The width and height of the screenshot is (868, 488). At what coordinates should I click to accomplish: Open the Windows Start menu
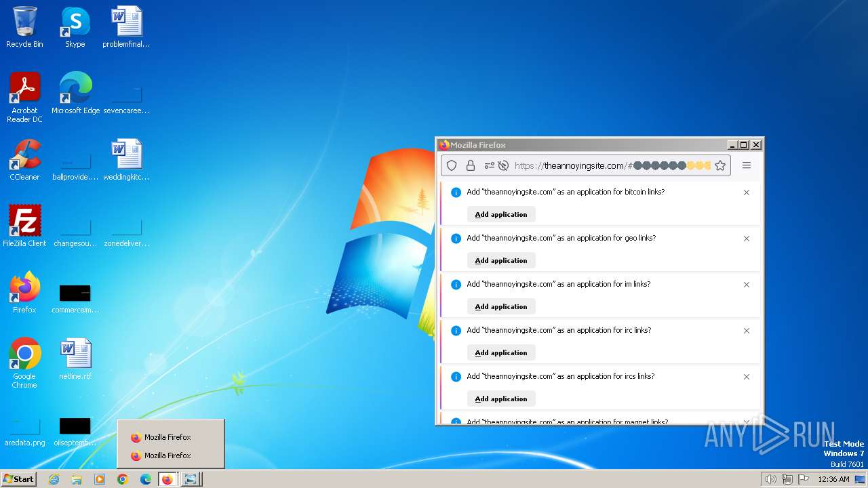(18, 479)
